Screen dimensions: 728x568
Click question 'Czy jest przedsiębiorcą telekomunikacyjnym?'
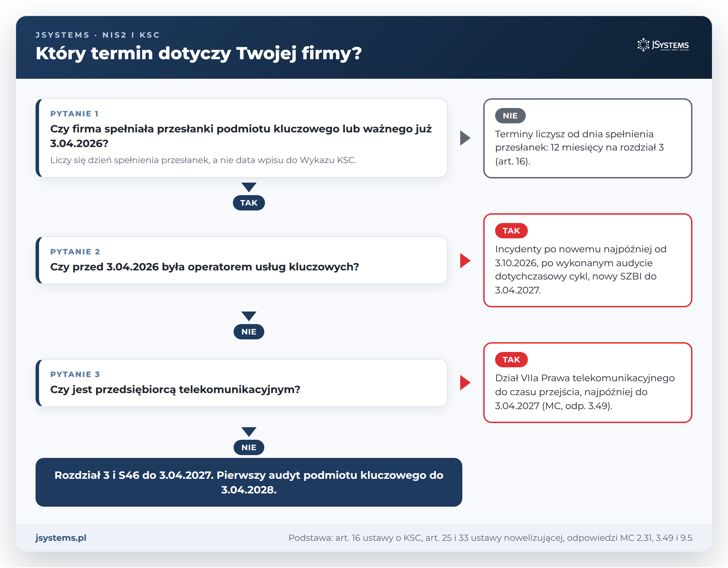(175, 390)
